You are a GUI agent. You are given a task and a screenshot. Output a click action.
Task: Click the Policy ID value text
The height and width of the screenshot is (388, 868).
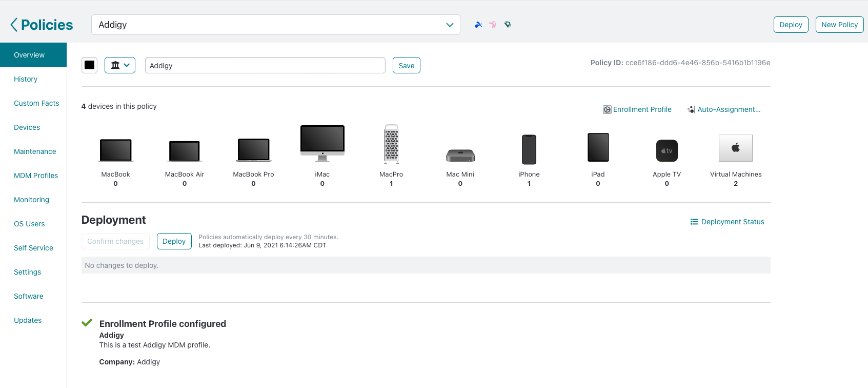coord(698,63)
